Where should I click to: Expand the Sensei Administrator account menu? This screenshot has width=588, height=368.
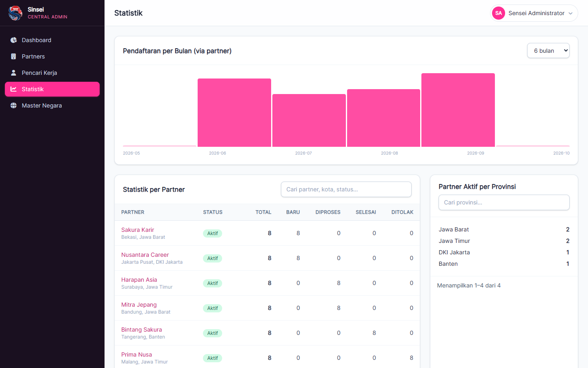[534, 13]
